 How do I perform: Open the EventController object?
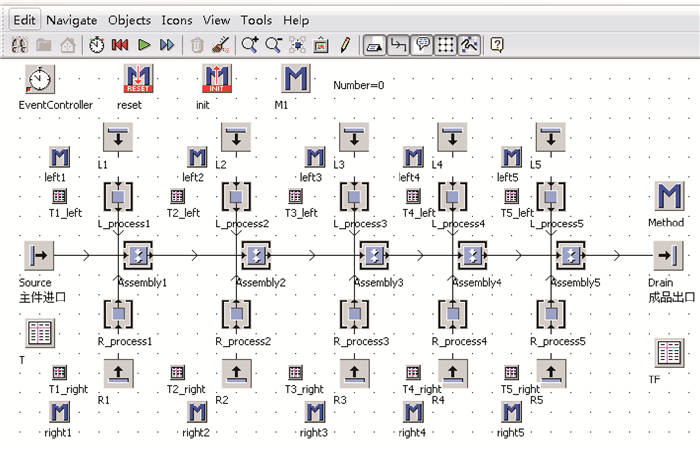tap(39, 80)
